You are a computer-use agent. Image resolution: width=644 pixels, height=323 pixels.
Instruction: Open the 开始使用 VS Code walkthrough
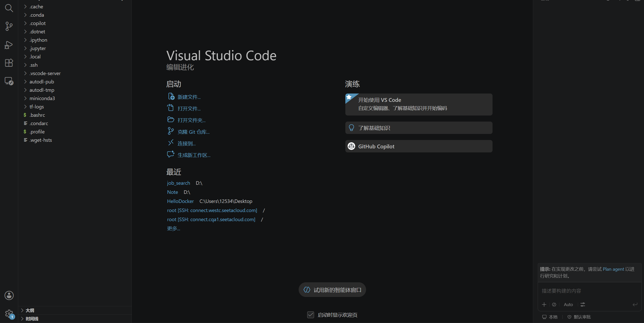click(419, 104)
